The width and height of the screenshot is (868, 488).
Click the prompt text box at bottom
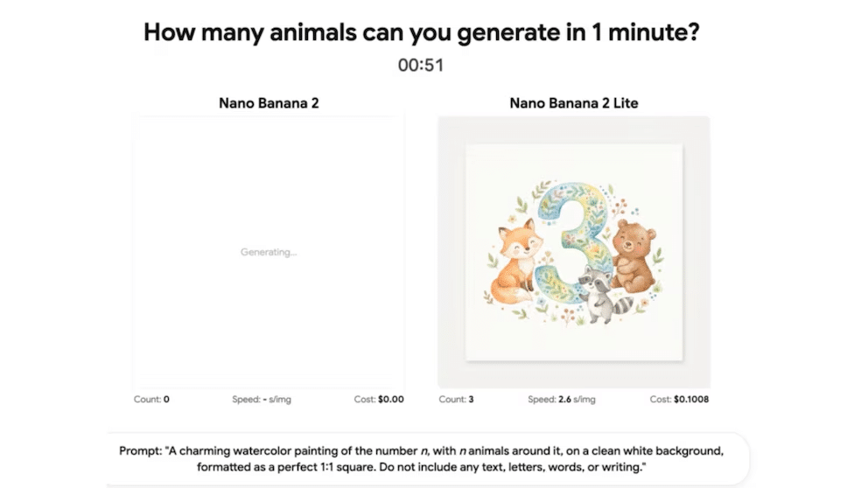pos(427,458)
